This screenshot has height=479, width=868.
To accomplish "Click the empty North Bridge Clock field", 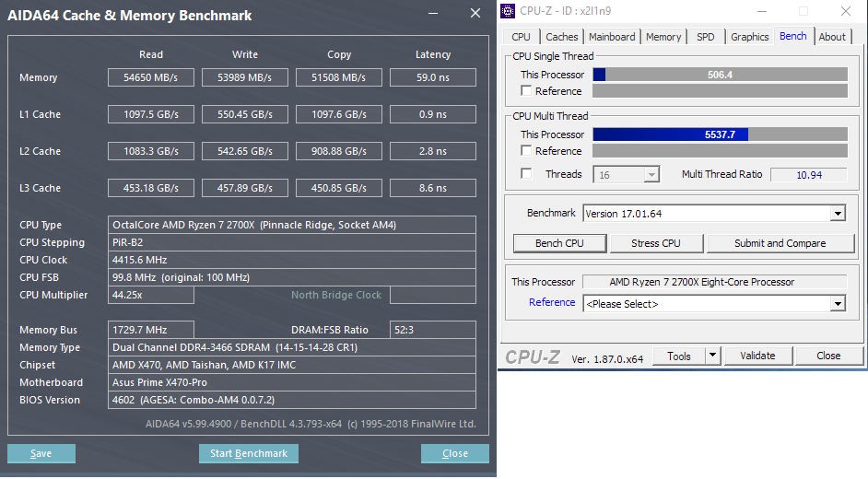I will [433, 295].
